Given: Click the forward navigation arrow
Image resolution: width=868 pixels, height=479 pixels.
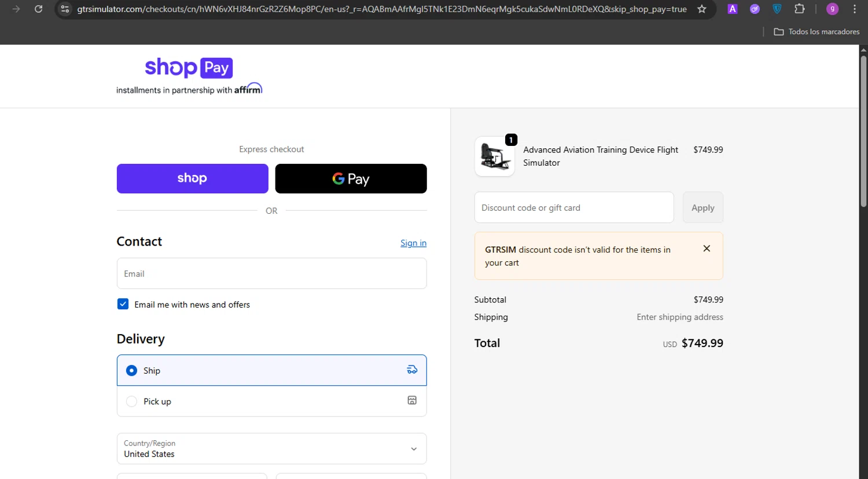Looking at the screenshot, I should pyautogui.click(x=16, y=9).
